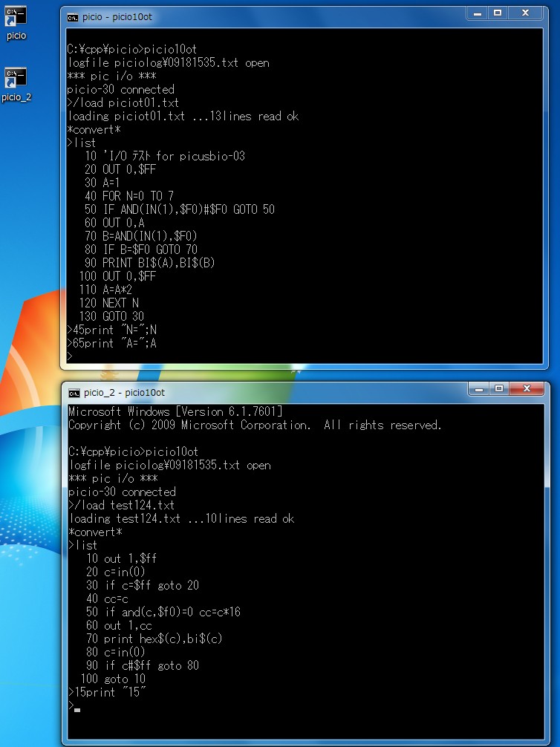Image resolution: width=560 pixels, height=747 pixels.
Task: Click line '20 c=in(0)' in picio_2
Action: 115,572
